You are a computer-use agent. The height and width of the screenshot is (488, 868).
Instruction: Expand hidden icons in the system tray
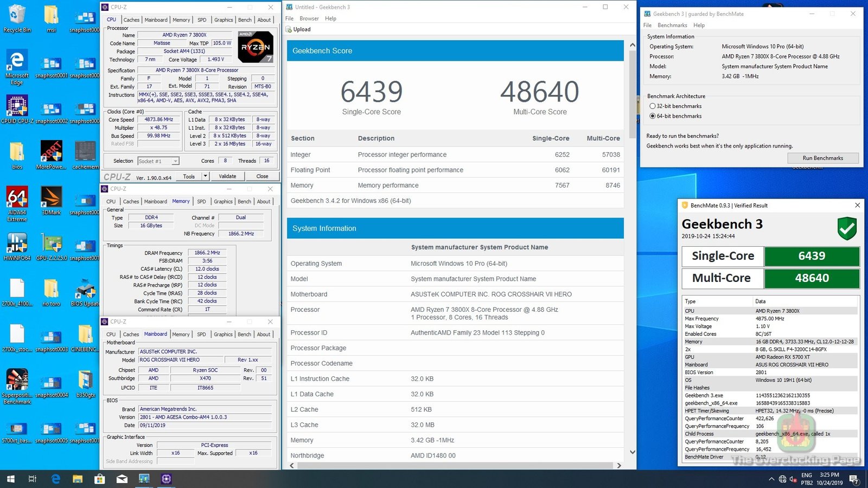[x=771, y=479]
